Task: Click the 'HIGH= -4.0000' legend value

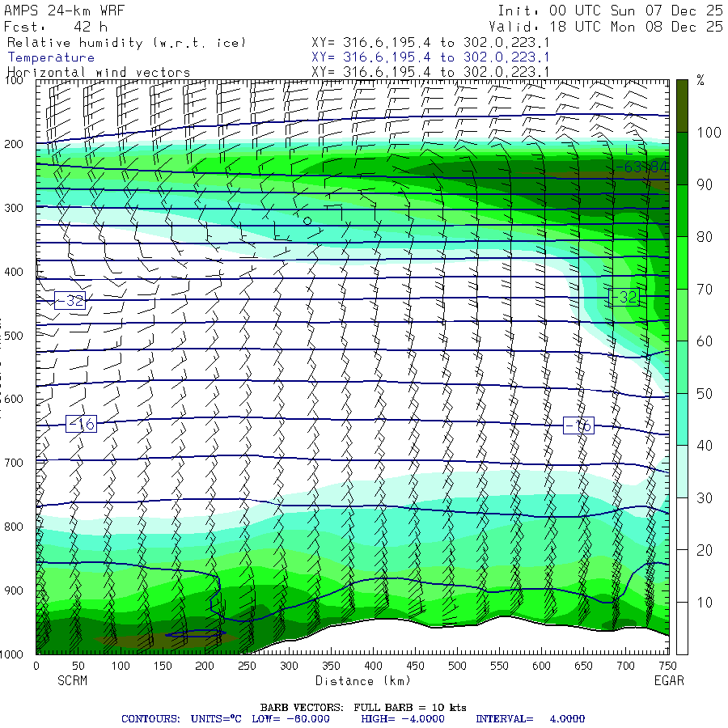Action: coord(403,719)
